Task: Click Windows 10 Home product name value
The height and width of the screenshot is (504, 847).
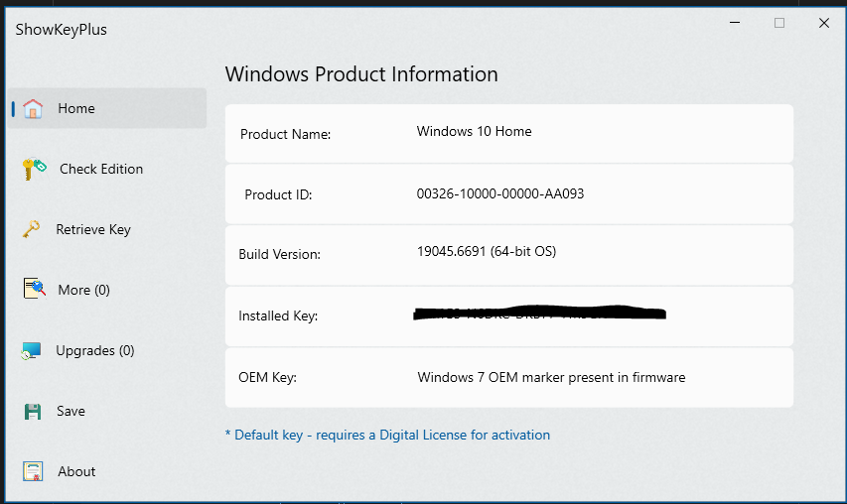Action: pyautogui.click(x=474, y=131)
